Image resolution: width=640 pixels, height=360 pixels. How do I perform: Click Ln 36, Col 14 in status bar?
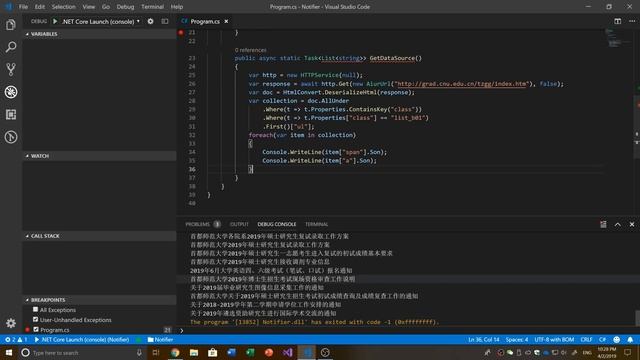pos(484,340)
